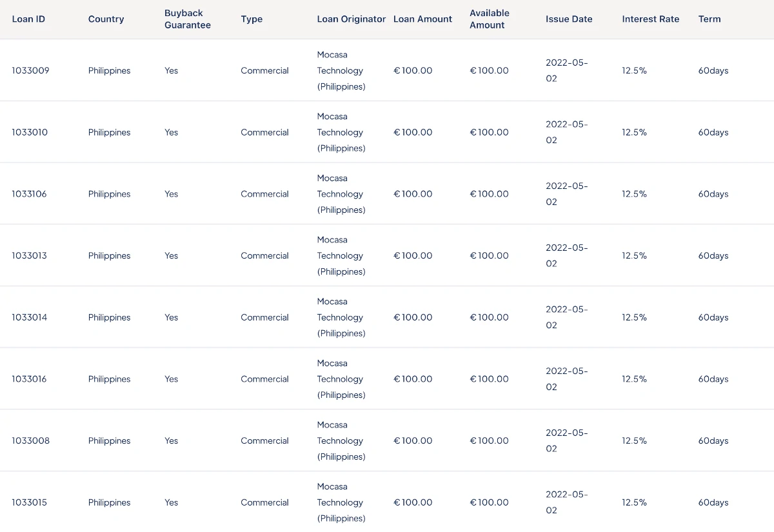This screenshot has width=774, height=532.
Task: Sort by Loan Amount header
Action: pyautogui.click(x=422, y=19)
